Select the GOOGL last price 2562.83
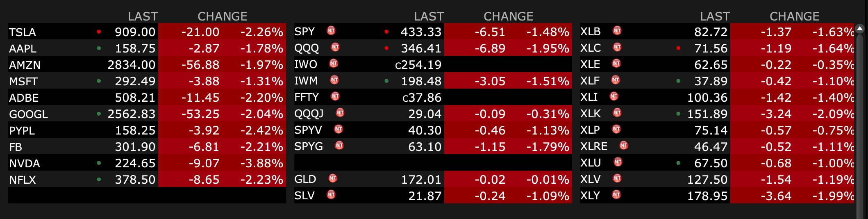Image resolution: width=868 pixels, height=219 pixels. pyautogui.click(x=131, y=114)
